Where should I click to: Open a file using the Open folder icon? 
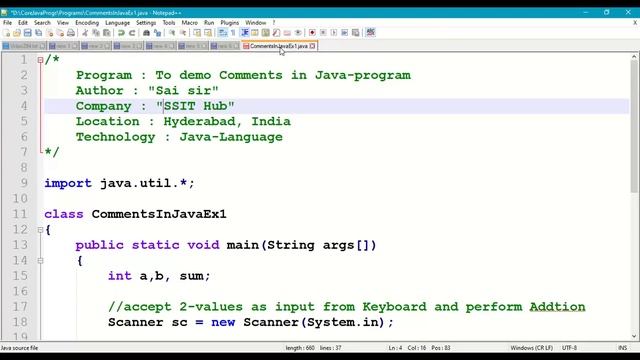(x=17, y=33)
